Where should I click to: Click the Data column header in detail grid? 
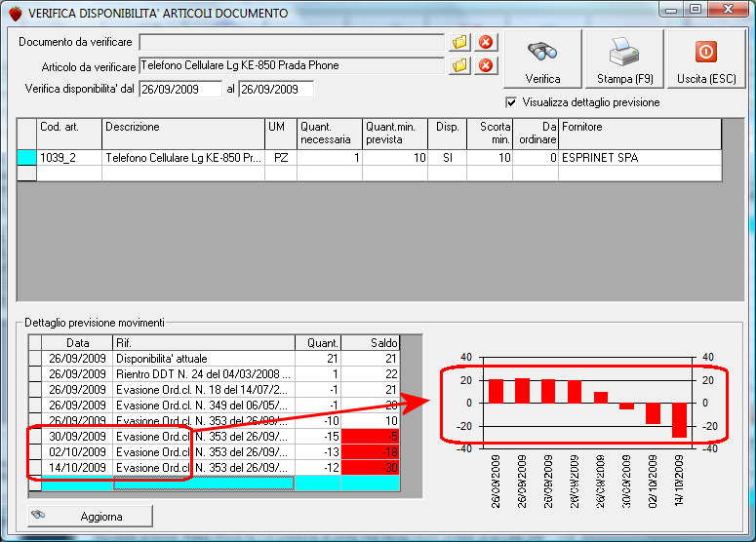[77, 342]
